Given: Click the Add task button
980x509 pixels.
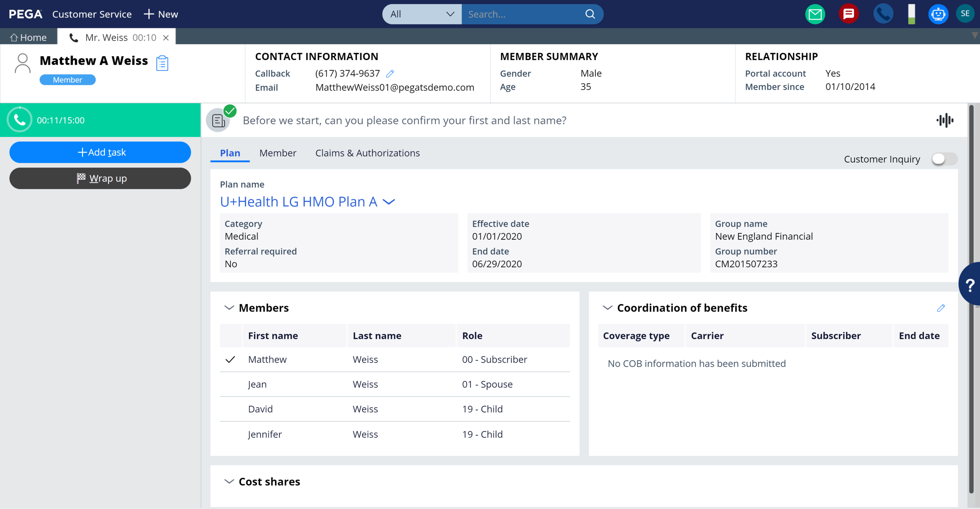Looking at the screenshot, I should coord(100,152).
